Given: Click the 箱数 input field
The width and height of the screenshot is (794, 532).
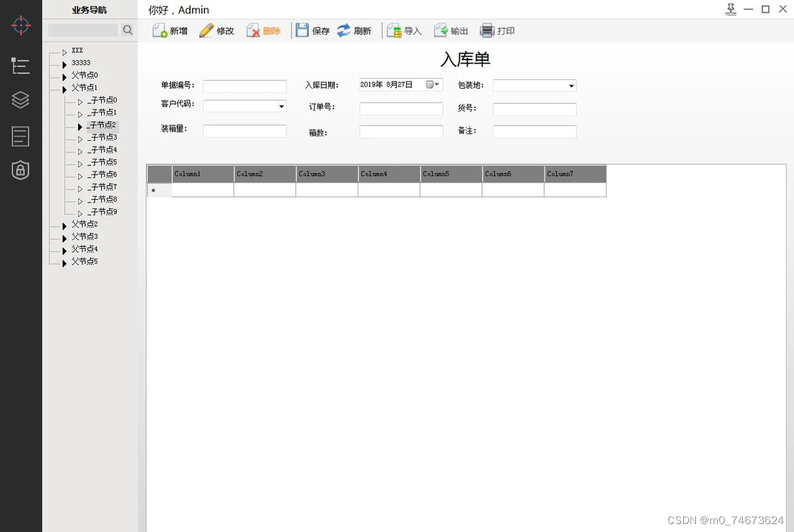Looking at the screenshot, I should 401,132.
